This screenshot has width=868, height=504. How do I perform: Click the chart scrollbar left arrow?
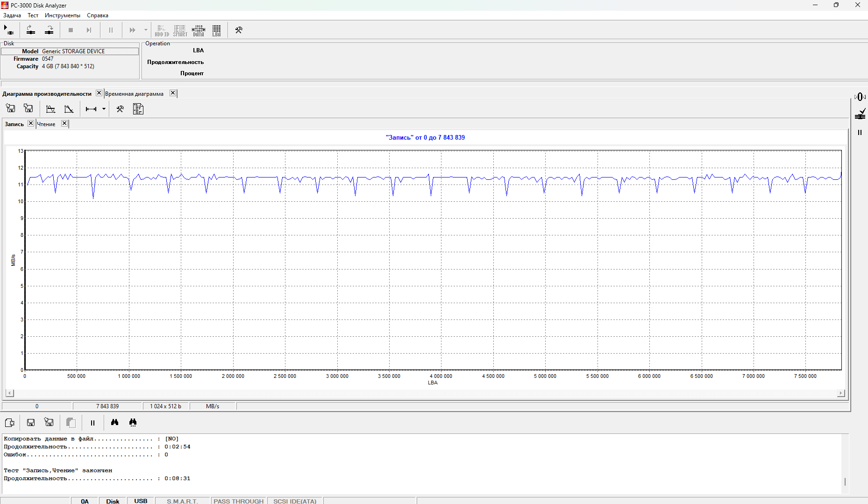(9, 393)
